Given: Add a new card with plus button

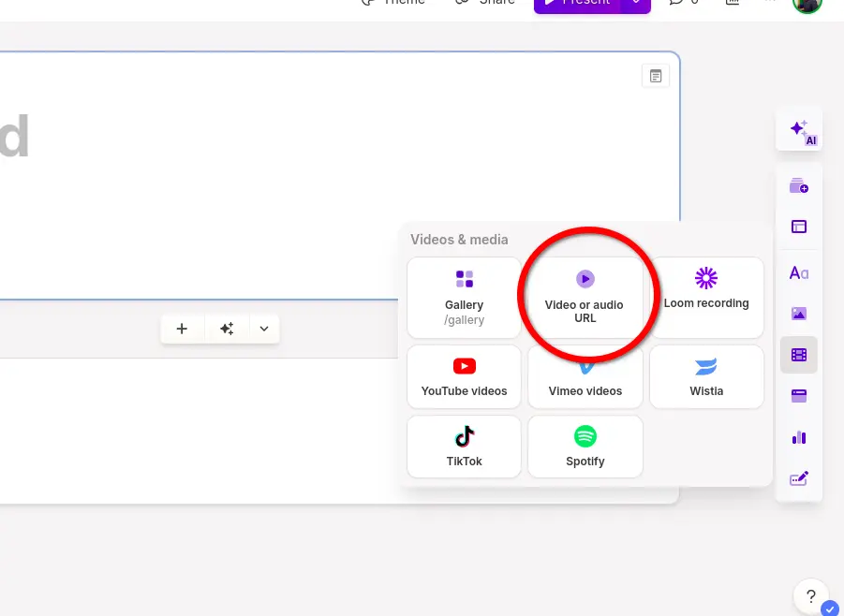Looking at the screenshot, I should pos(182,329).
